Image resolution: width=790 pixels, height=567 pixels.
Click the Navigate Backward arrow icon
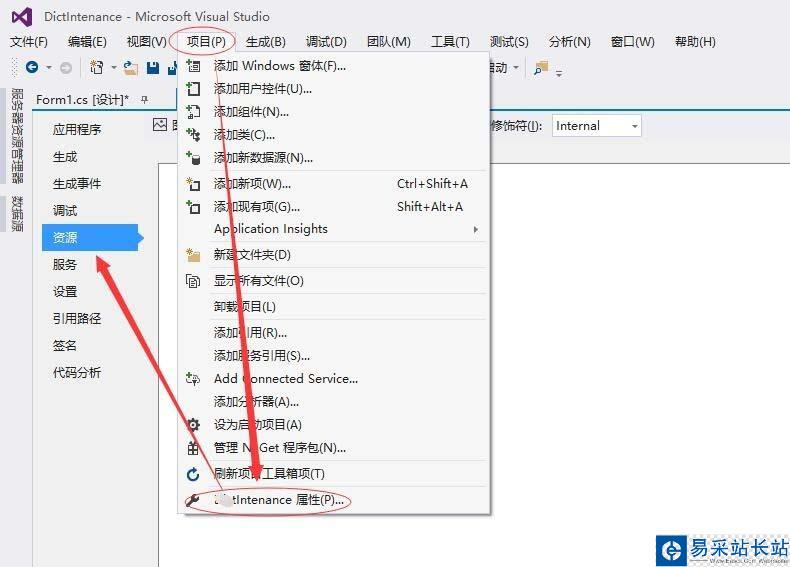(x=32, y=67)
